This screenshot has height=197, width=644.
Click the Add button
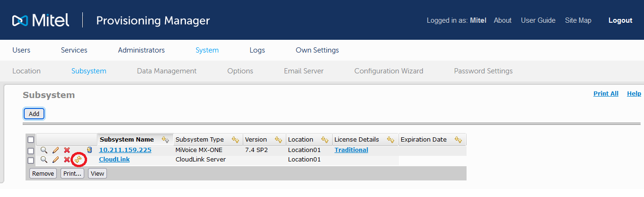(34, 114)
